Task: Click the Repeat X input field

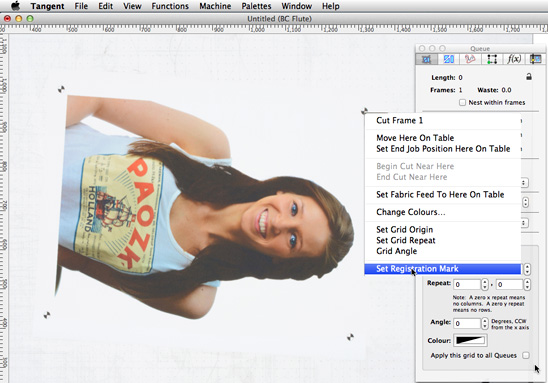Action: click(467, 284)
